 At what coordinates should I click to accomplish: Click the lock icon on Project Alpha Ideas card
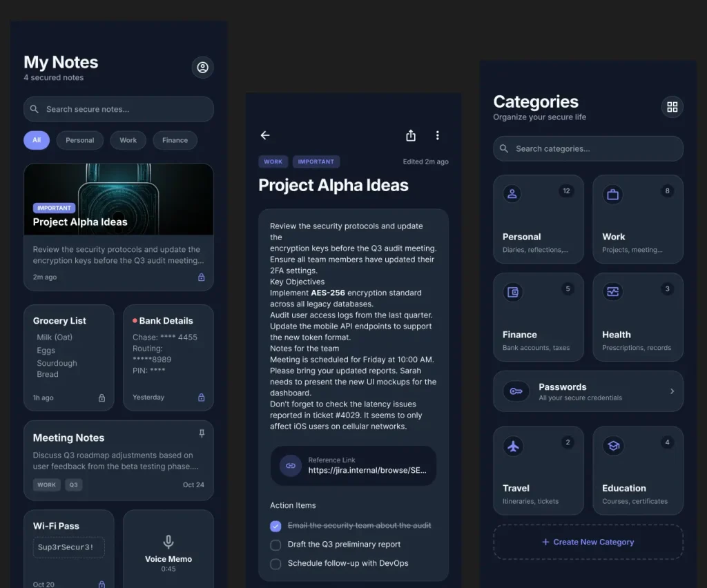point(202,277)
